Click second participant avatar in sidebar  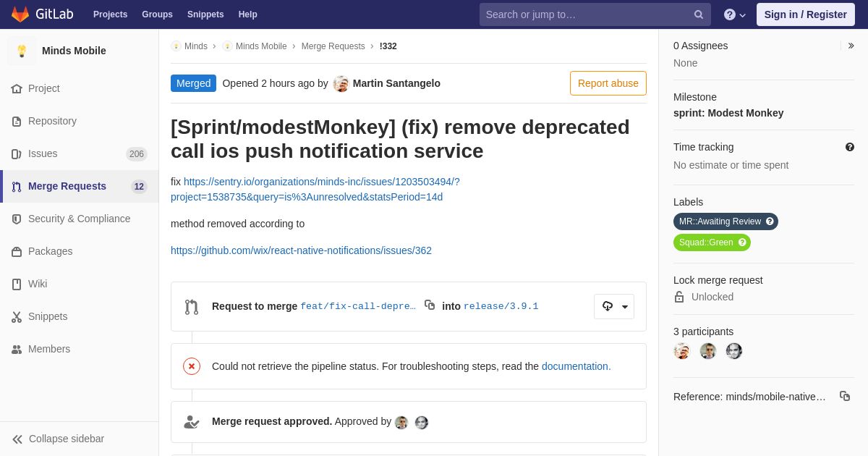708,351
